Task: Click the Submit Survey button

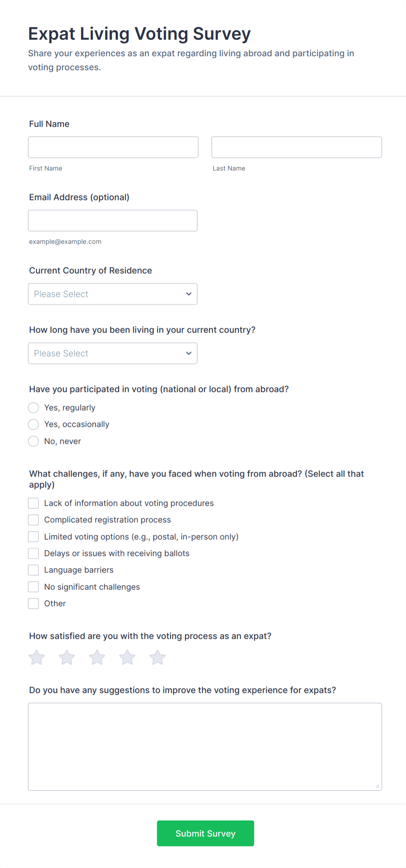Action: 205,833
